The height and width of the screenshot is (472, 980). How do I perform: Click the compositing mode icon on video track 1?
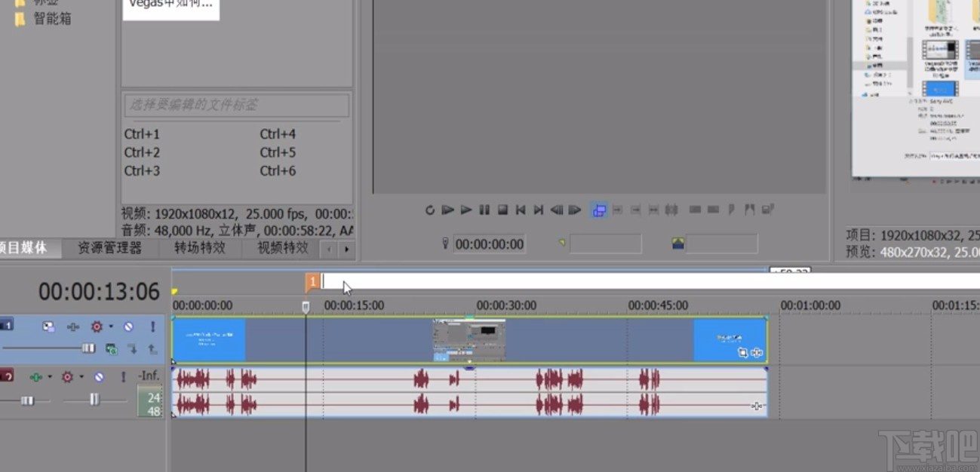pos(73,326)
